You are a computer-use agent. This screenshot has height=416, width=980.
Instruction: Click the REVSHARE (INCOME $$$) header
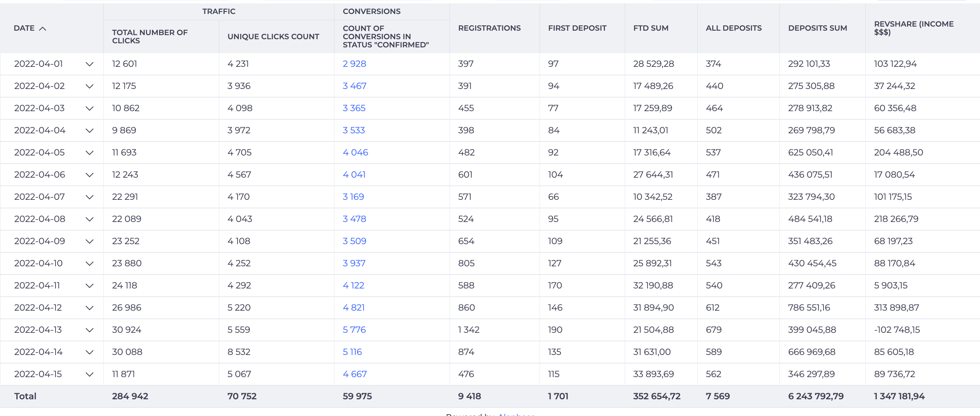pyautogui.click(x=914, y=28)
